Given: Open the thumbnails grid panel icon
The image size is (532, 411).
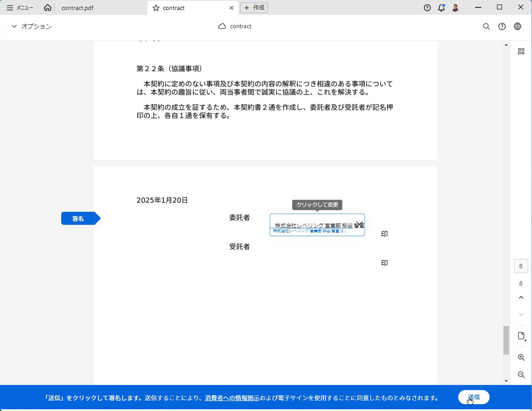Looking at the screenshot, I should [521, 51].
